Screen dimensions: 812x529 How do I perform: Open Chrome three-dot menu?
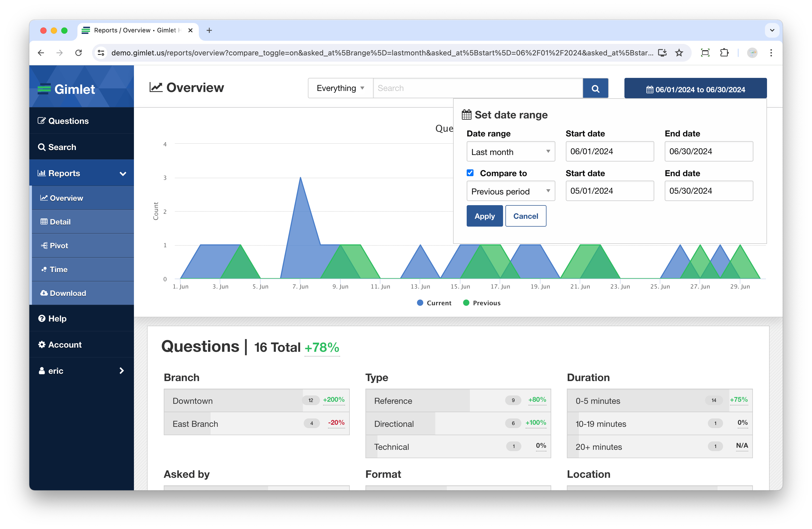coord(771,53)
